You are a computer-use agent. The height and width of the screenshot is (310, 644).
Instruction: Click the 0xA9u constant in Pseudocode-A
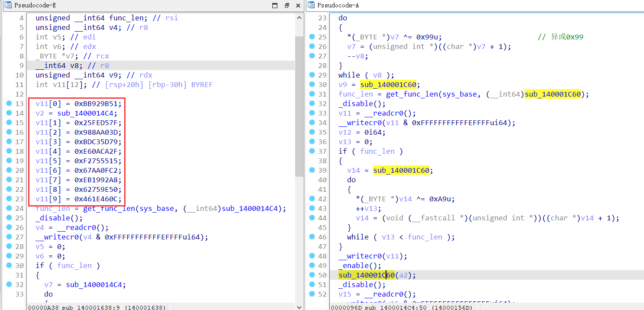pos(440,199)
